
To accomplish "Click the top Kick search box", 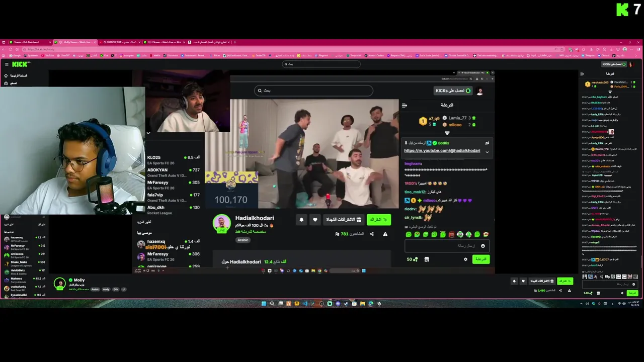I will pos(321,64).
